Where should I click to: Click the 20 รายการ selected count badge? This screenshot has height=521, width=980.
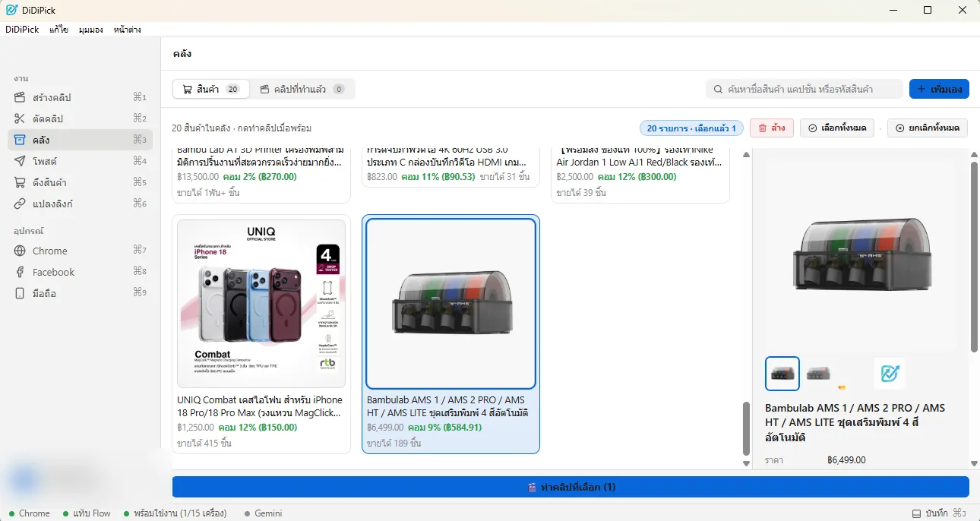(x=691, y=128)
